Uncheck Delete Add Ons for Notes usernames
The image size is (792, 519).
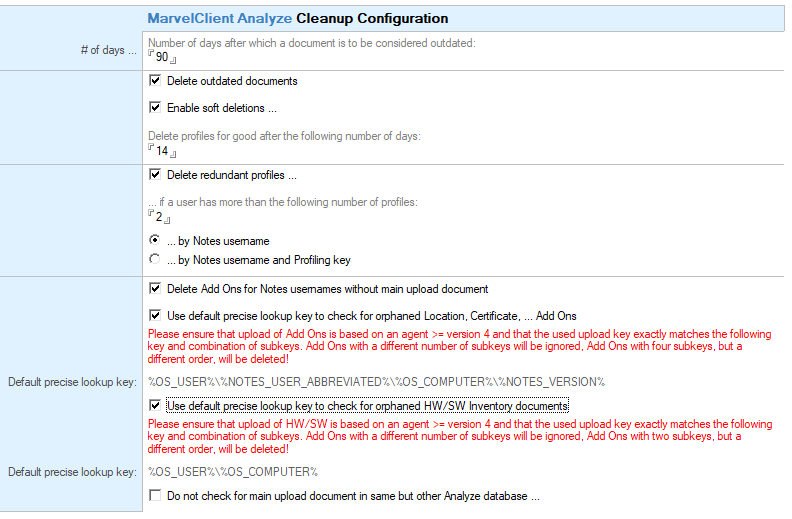pos(155,288)
